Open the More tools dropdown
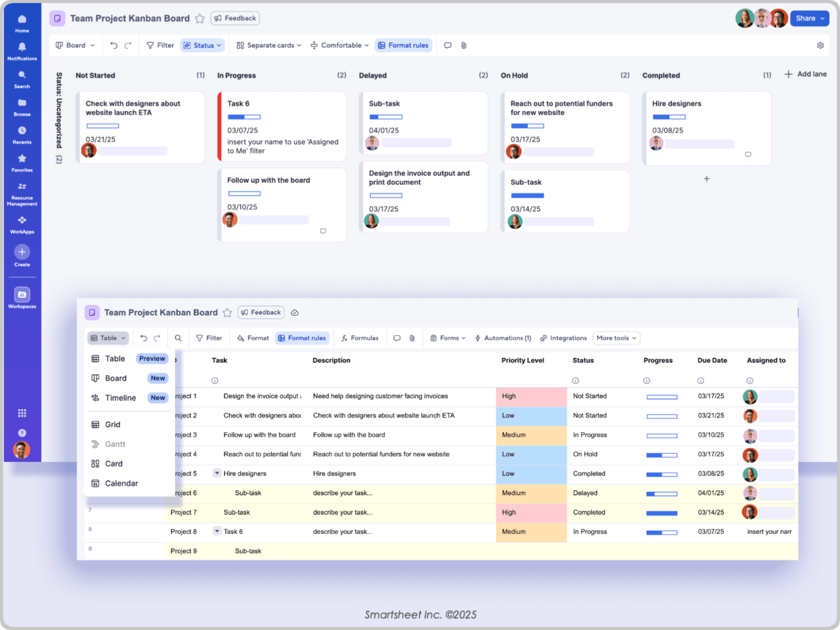Image resolution: width=840 pixels, height=630 pixels. (617, 338)
